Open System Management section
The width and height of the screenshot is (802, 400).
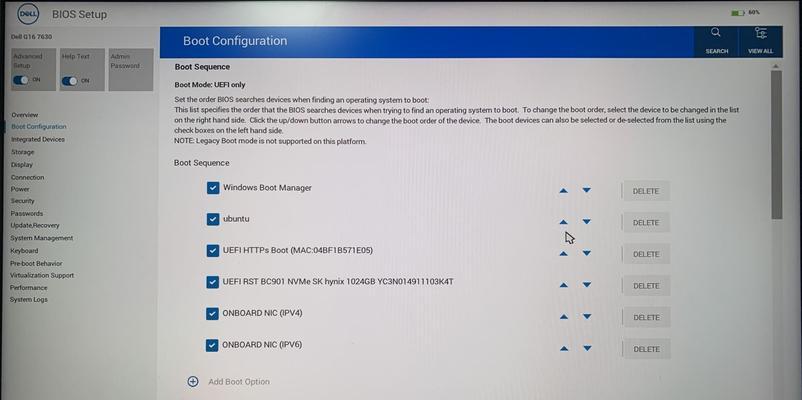[41, 238]
